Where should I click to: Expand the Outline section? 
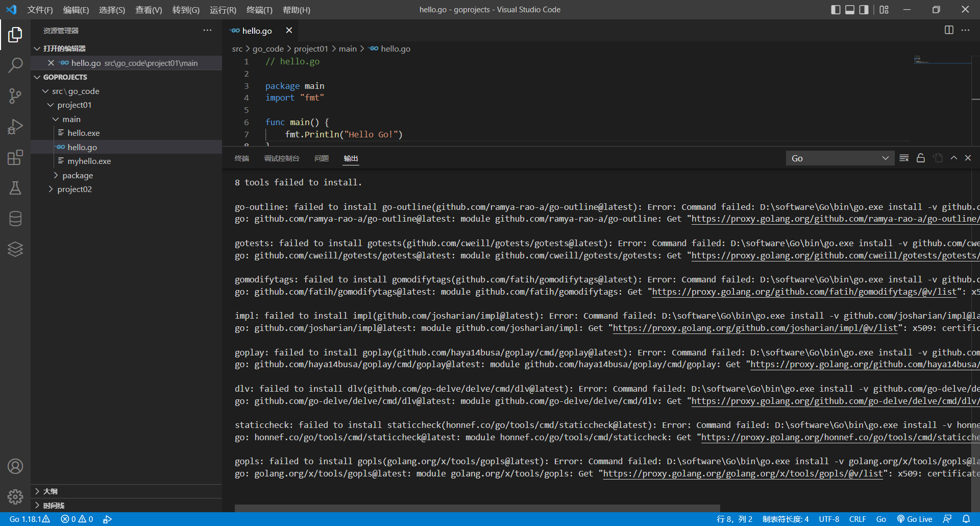[x=126, y=491]
